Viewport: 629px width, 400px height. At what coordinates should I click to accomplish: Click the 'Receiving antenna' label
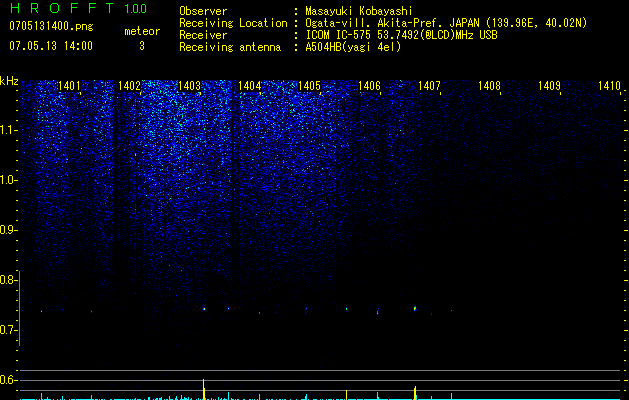(x=230, y=47)
